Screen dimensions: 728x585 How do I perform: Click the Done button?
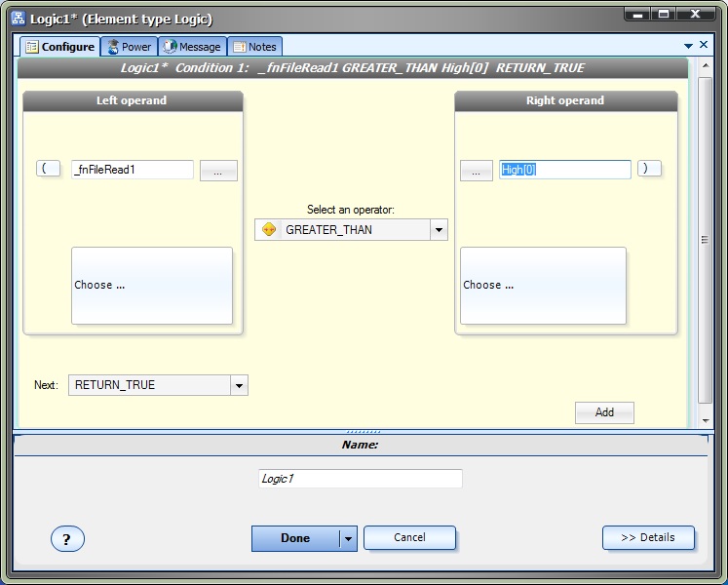[x=295, y=538]
